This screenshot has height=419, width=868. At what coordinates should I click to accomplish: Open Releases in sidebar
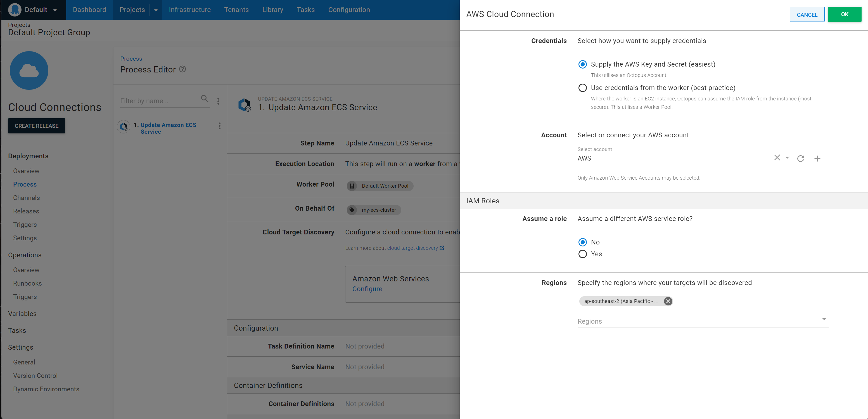click(26, 211)
